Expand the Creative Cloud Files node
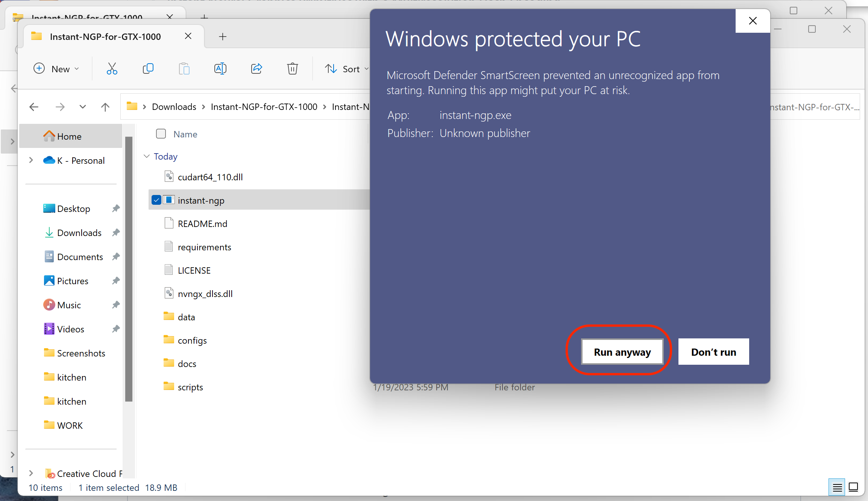This screenshot has width=868, height=501. [x=31, y=473]
